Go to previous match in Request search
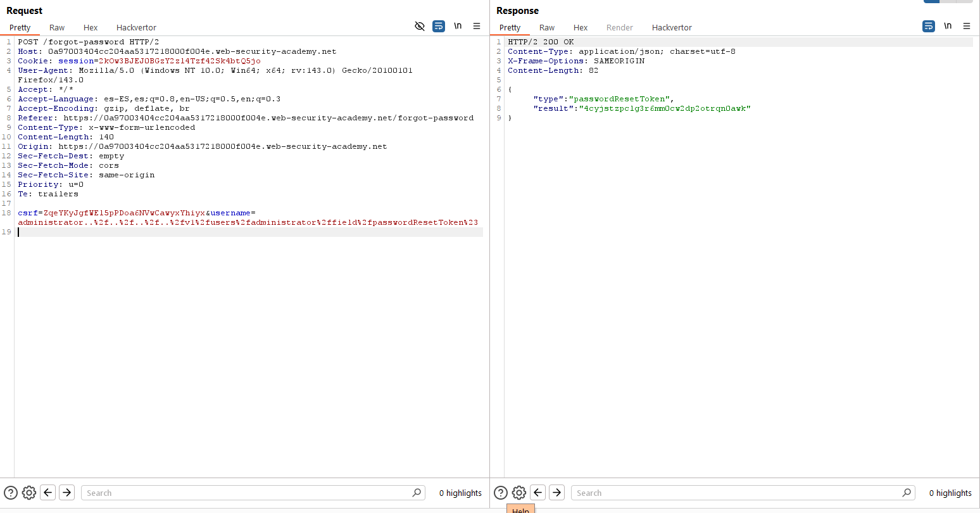Image resolution: width=980 pixels, height=513 pixels. [x=48, y=493]
